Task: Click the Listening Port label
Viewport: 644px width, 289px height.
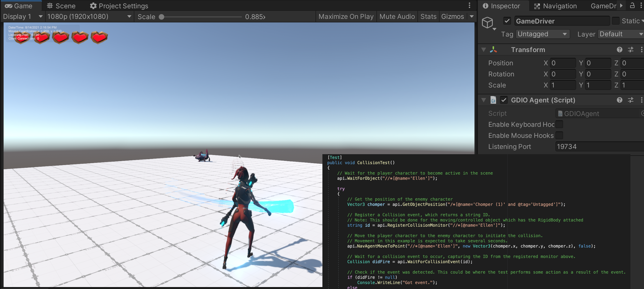Action: pos(509,146)
